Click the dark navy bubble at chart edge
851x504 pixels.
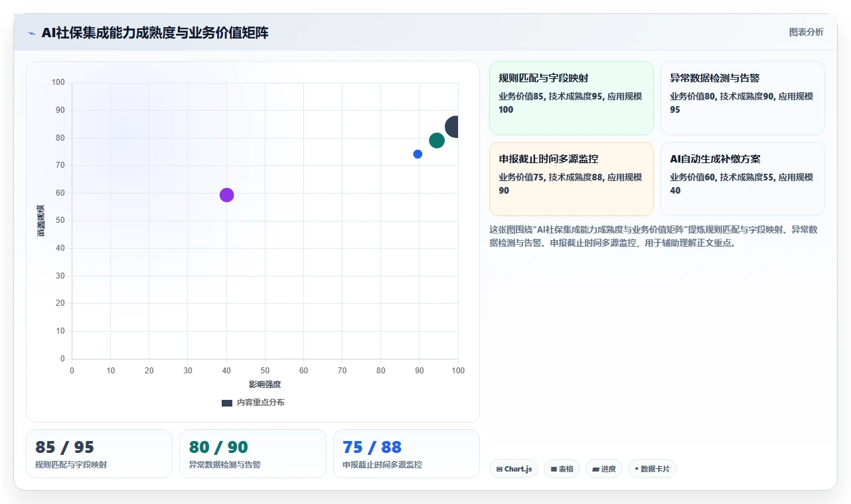[x=453, y=127]
